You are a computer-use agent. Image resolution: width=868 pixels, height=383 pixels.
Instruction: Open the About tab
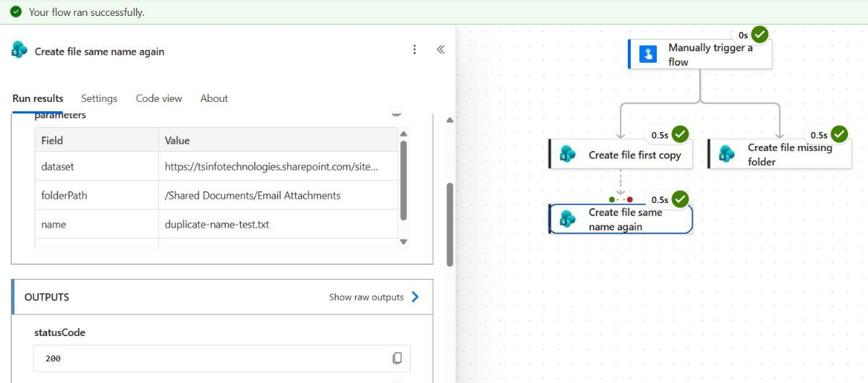pyautogui.click(x=214, y=98)
